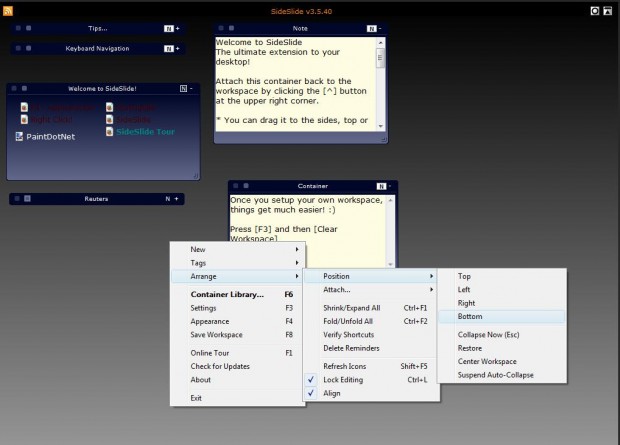Click the N icon on Container header
Viewport: 620px width, 445px height.
[x=381, y=186]
